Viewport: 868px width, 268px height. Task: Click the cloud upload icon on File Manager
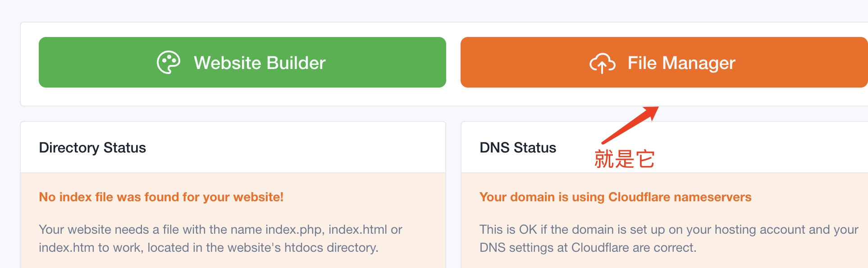click(603, 63)
